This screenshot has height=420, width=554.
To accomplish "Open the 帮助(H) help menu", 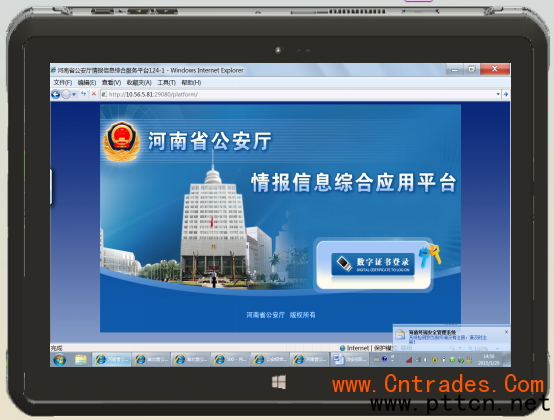I will click(x=191, y=82).
